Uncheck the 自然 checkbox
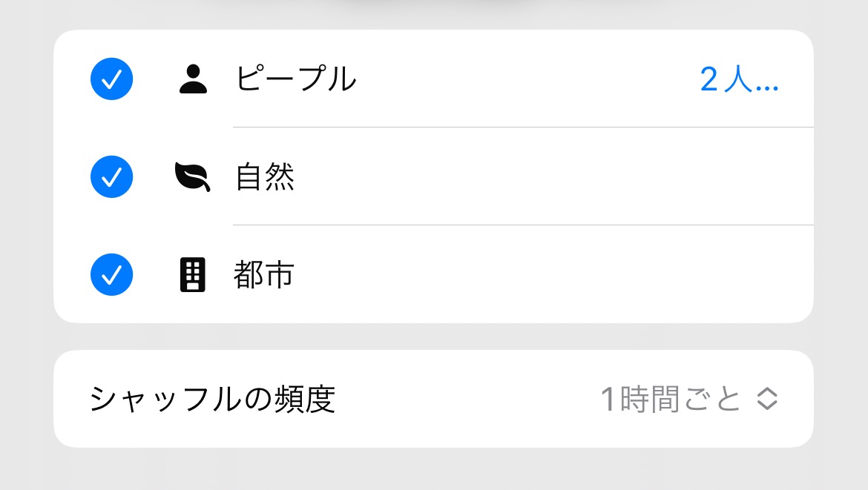868x490 pixels. (x=111, y=176)
